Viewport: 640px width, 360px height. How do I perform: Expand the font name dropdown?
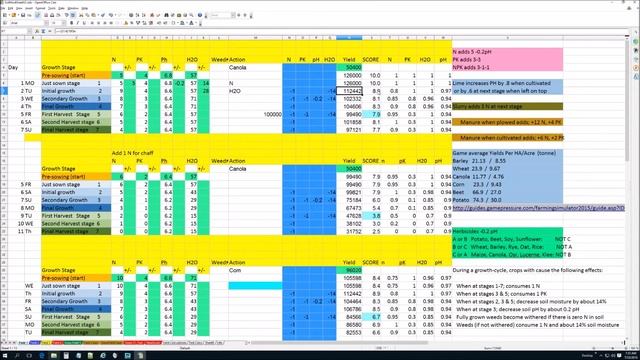click(x=47, y=23)
